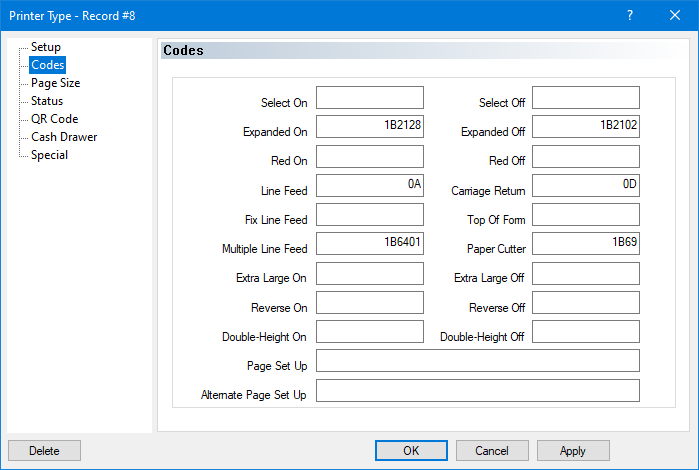Screen dimensions: 699x470
Task: Open the QR Code settings
Action: (x=54, y=119)
